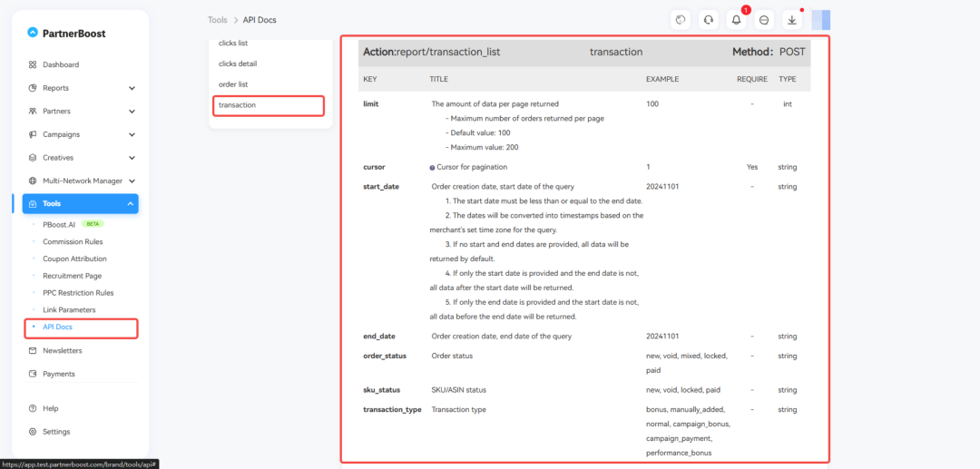Open Link Parameters item
The width and height of the screenshot is (980, 469).
tap(68, 309)
